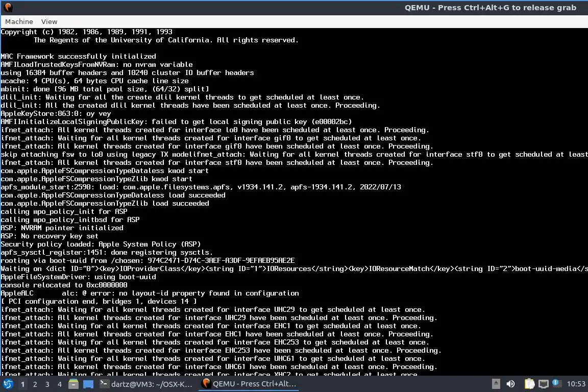Click the show desktop icon
588x392 pixels.
[x=88, y=384]
